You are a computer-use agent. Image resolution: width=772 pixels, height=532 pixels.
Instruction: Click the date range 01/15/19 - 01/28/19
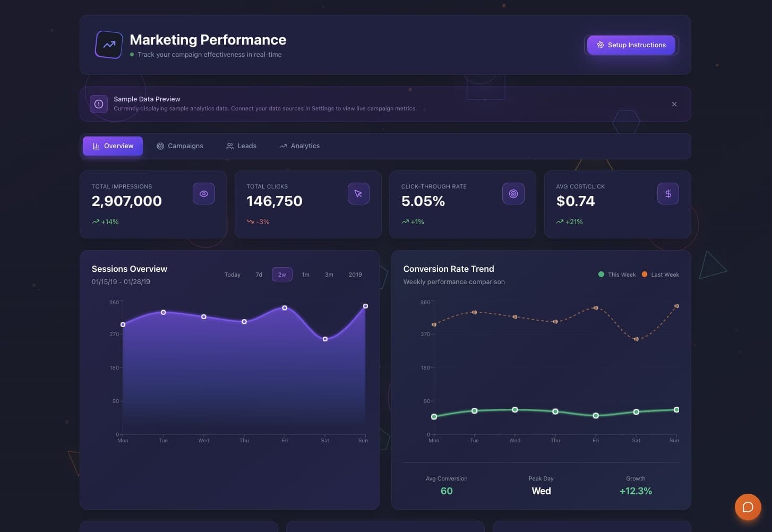121,282
